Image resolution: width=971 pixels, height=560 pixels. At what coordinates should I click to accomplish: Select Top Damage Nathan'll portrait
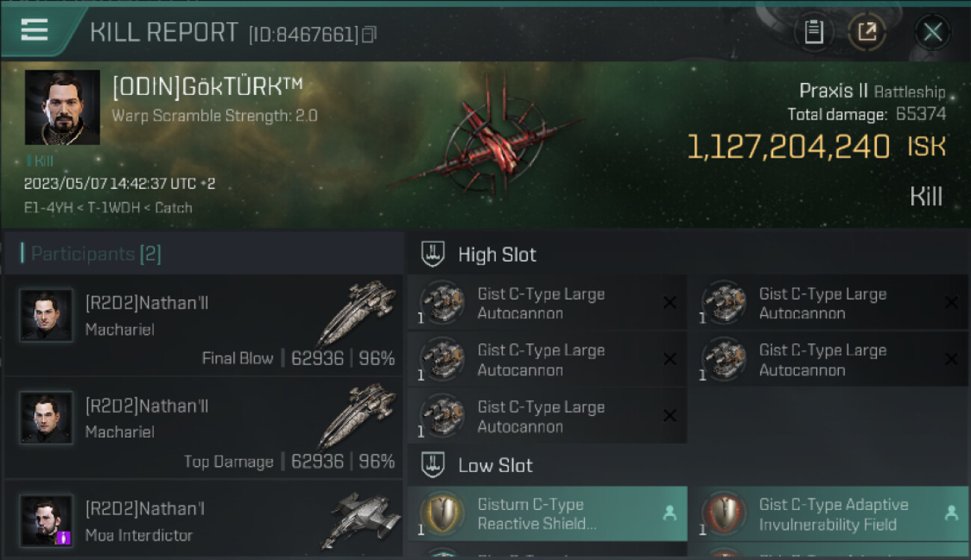click(46, 418)
